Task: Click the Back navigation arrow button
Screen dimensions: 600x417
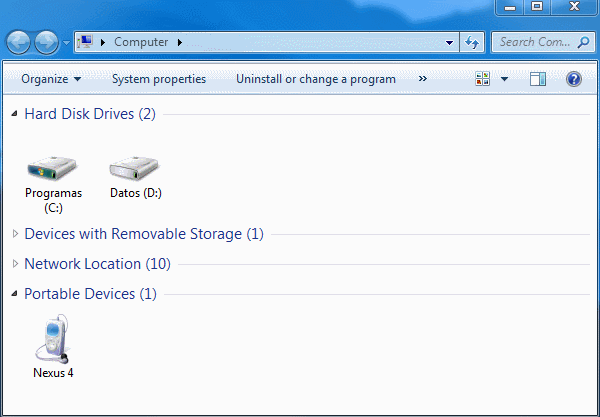Action: [x=20, y=43]
